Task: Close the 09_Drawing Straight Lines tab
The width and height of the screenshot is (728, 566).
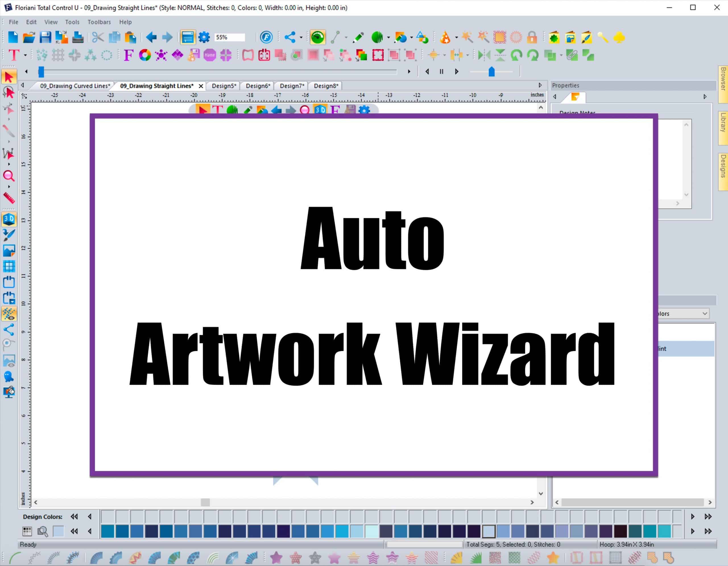Action: point(201,86)
